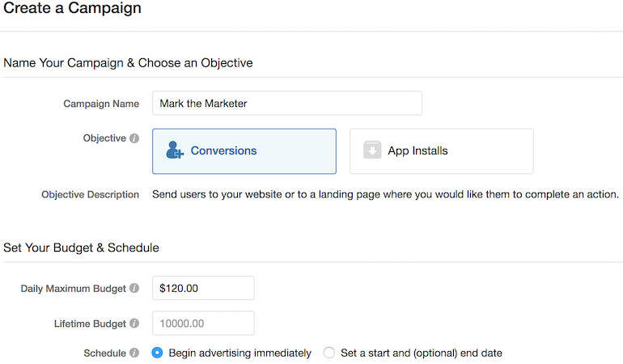Click the Campaign Name text field
The height and width of the screenshot is (364, 623).
click(287, 104)
